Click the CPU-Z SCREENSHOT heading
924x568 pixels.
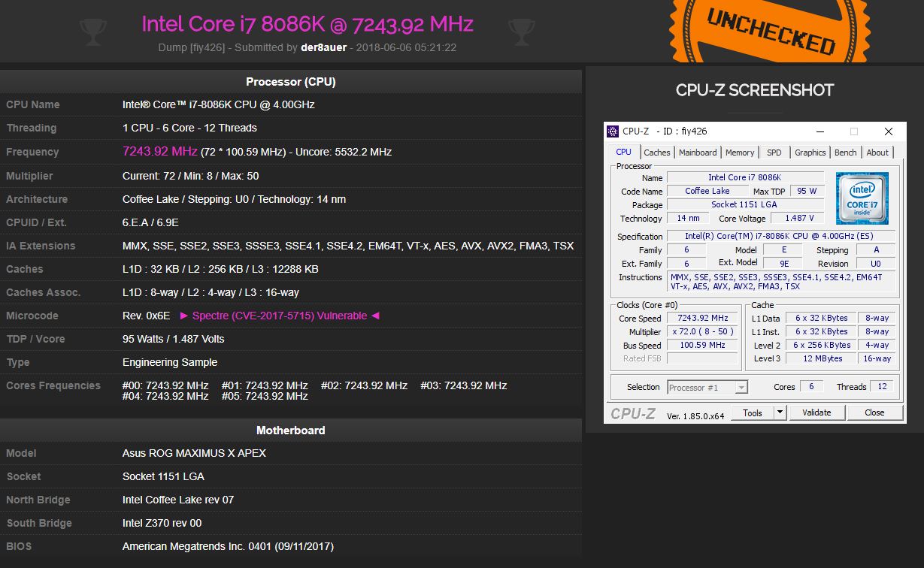[x=755, y=90]
